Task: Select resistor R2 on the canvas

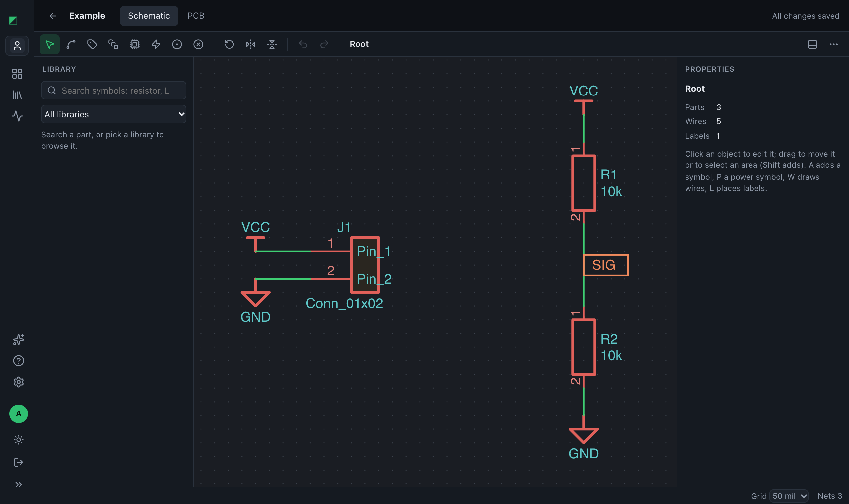Action: point(584,347)
